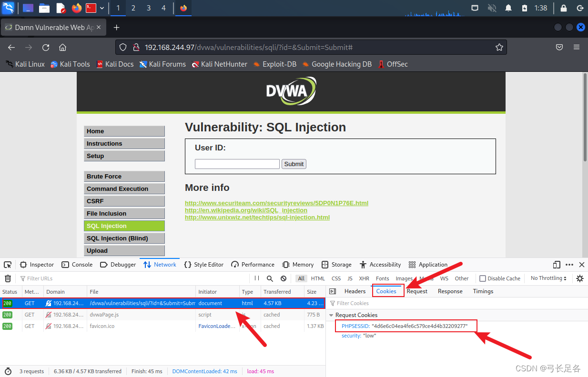The height and width of the screenshot is (377, 588).
Task: Reload the page using the refresh icon
Action: (x=46, y=47)
